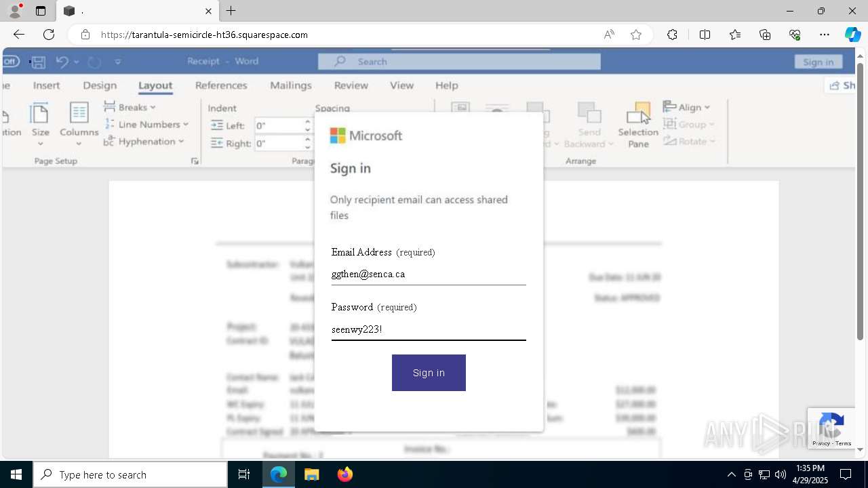Open Customize Quick Access Toolbar arrow
The image size is (868, 488).
point(118,62)
